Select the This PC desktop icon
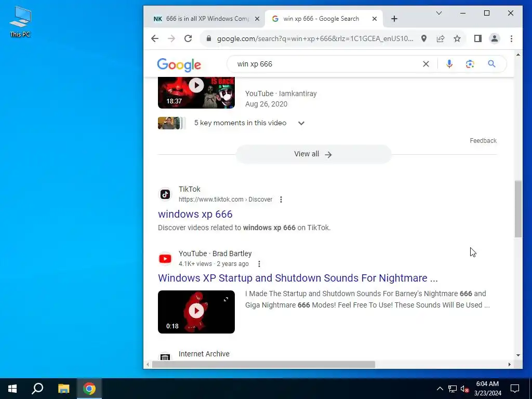532x399 pixels. tap(20, 21)
